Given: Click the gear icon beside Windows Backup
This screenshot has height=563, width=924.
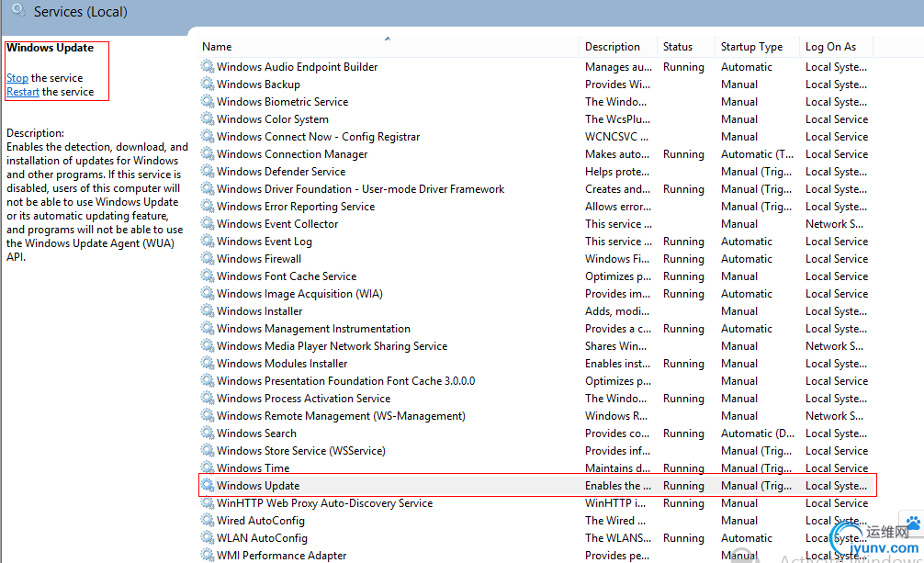Looking at the screenshot, I should pos(207,84).
